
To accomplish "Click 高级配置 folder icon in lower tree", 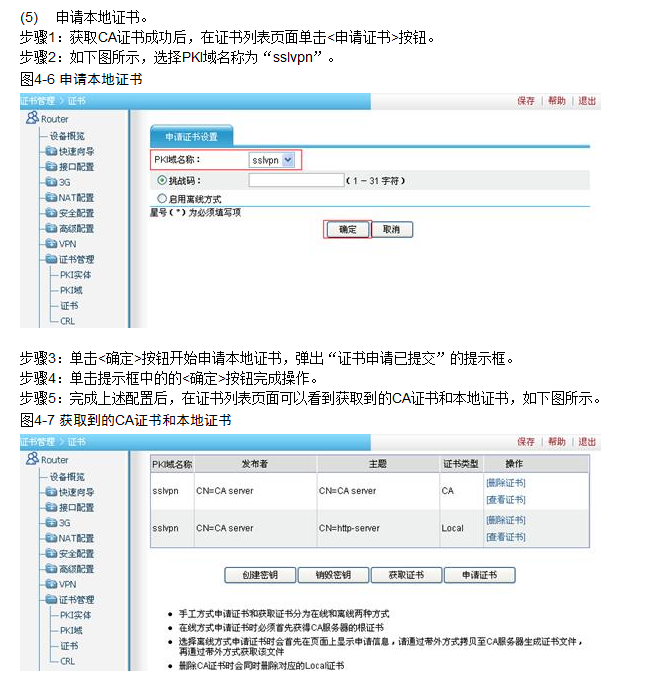I will point(51,569).
